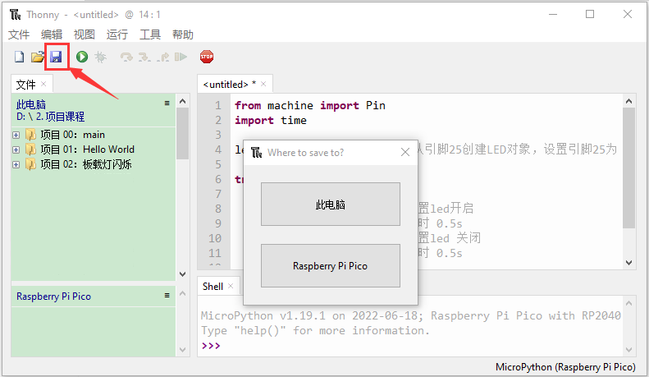The height and width of the screenshot is (377, 650).
Task: Click at the Shell >>> prompt
Action: [x=211, y=345]
